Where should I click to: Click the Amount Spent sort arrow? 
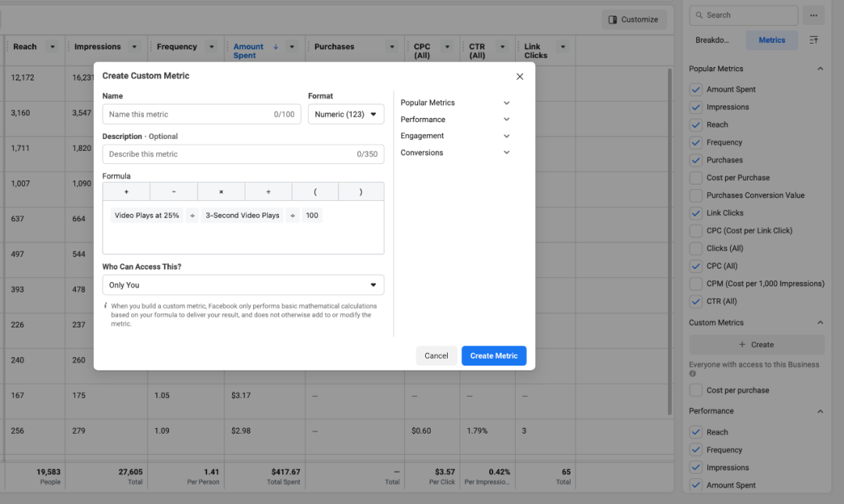tap(276, 47)
